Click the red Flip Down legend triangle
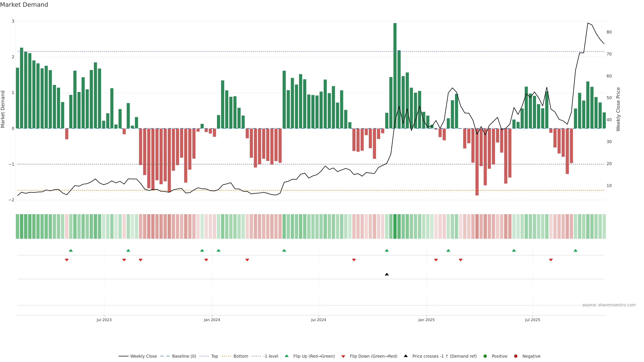Screen dimensions: 644x362 [x=343, y=356]
